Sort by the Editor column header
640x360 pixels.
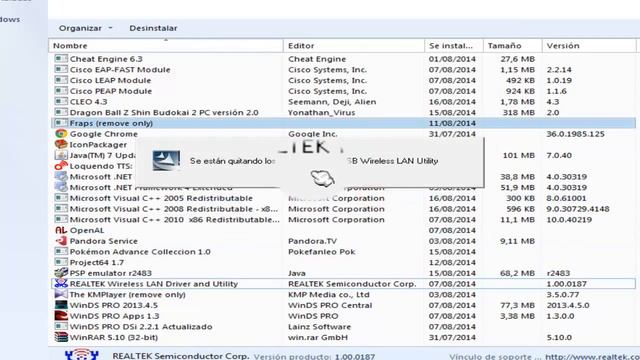353,46
